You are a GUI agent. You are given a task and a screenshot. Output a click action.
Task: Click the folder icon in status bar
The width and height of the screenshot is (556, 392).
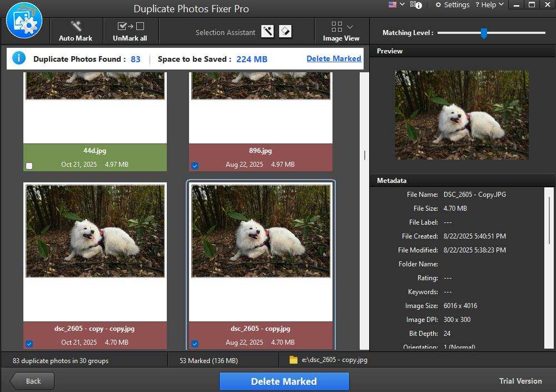pyautogui.click(x=293, y=360)
